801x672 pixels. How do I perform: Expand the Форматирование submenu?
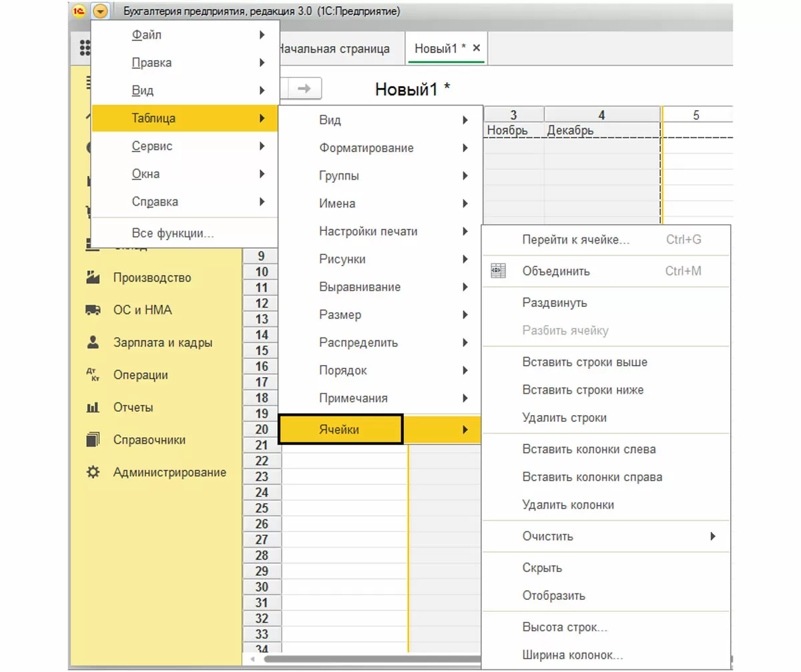click(x=380, y=148)
